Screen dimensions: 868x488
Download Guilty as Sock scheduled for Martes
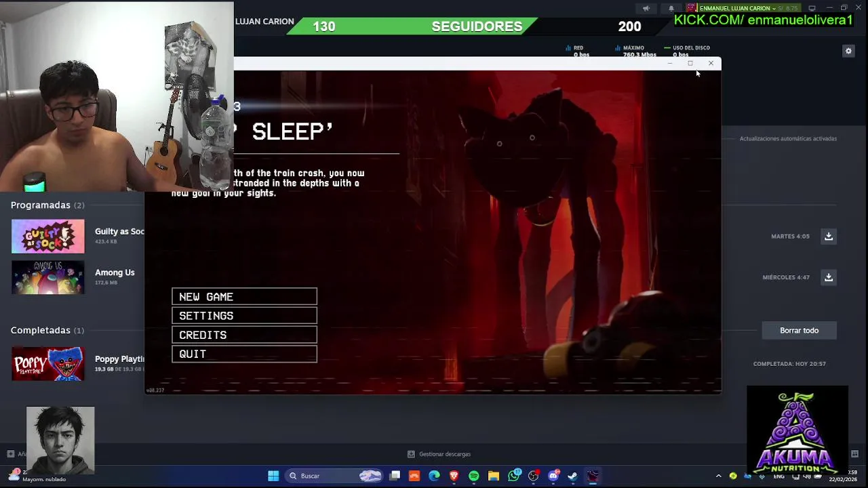click(x=829, y=236)
